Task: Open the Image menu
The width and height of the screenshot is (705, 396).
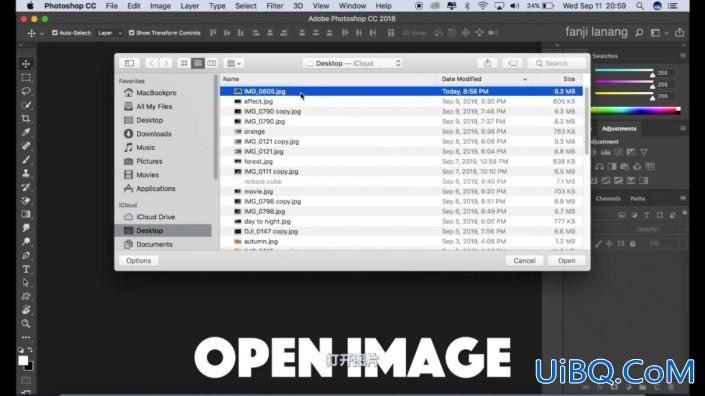Action: coord(160,6)
